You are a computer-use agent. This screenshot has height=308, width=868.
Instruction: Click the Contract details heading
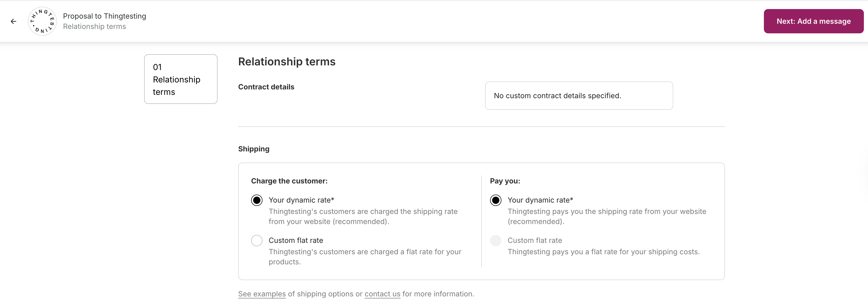(266, 87)
